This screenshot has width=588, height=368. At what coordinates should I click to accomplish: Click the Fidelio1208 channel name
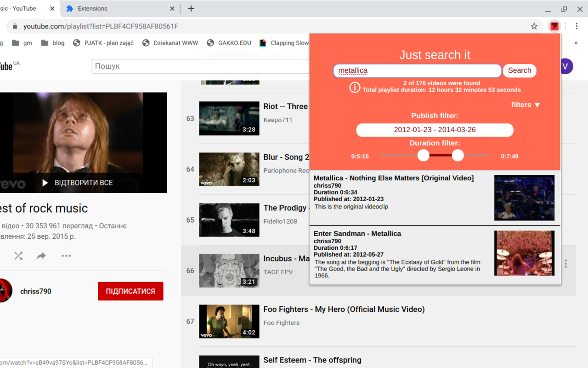[x=280, y=221]
